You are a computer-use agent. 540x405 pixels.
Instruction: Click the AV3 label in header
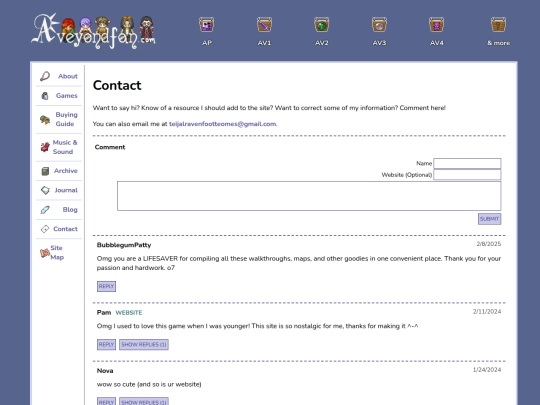click(379, 43)
